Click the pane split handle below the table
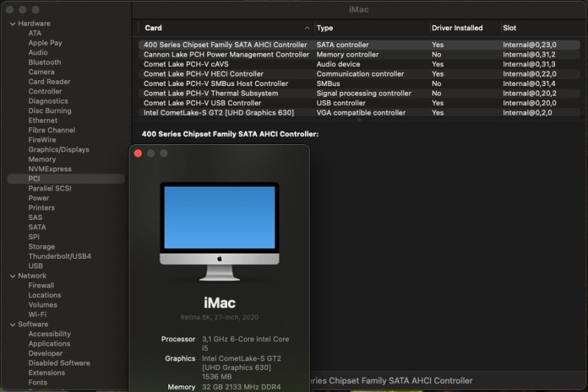This screenshot has height=392, width=588. click(x=359, y=120)
